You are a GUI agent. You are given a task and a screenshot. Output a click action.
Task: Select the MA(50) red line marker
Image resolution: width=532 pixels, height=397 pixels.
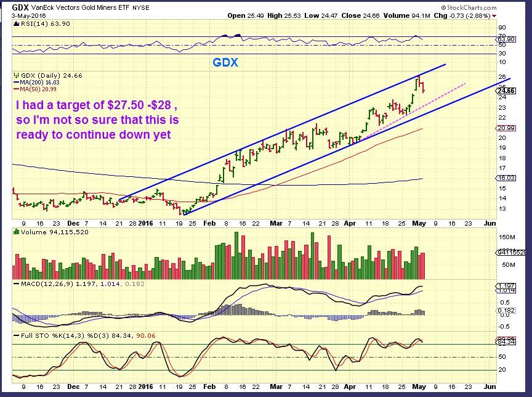coord(17,88)
